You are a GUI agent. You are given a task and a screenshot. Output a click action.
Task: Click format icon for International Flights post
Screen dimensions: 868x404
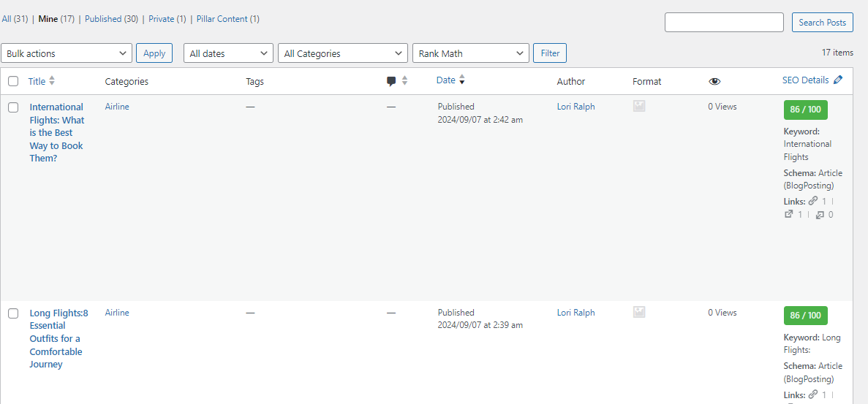coord(639,107)
